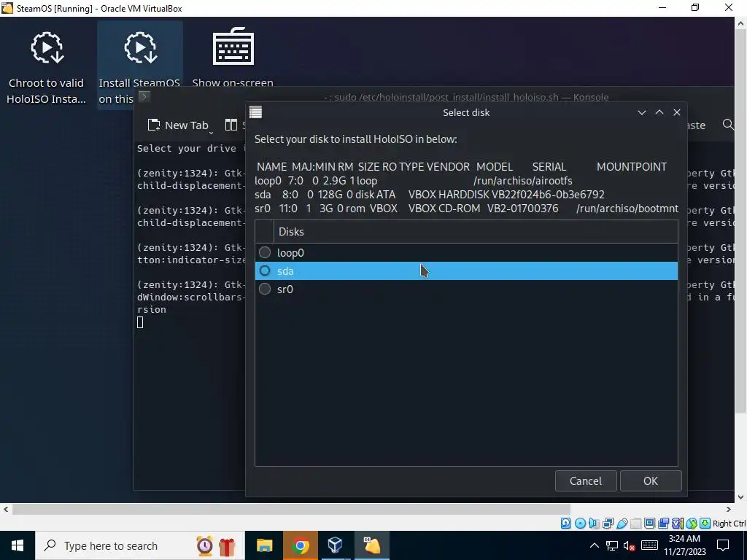The width and height of the screenshot is (747, 560).
Task: Click the VirtualBox horizontal scrollbar thumb
Action: pyautogui.click(x=291, y=510)
